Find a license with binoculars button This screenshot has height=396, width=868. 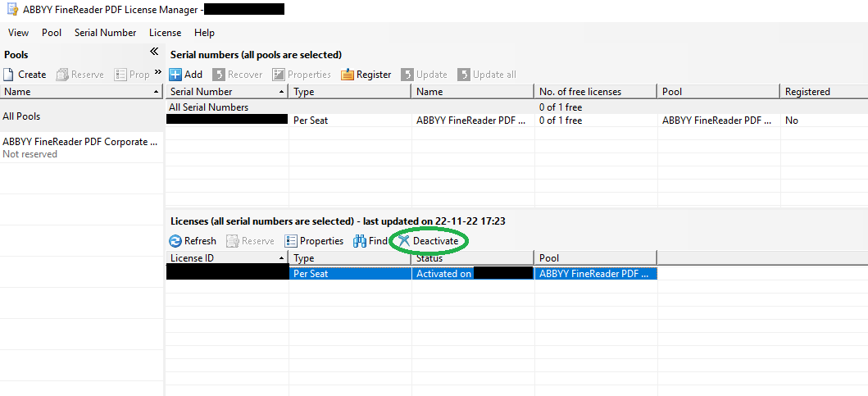[x=370, y=241]
